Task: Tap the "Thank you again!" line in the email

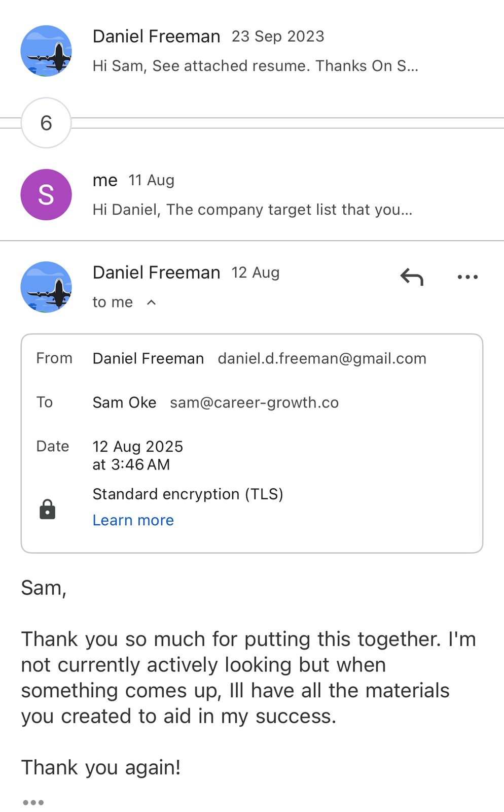Action: coord(101,767)
